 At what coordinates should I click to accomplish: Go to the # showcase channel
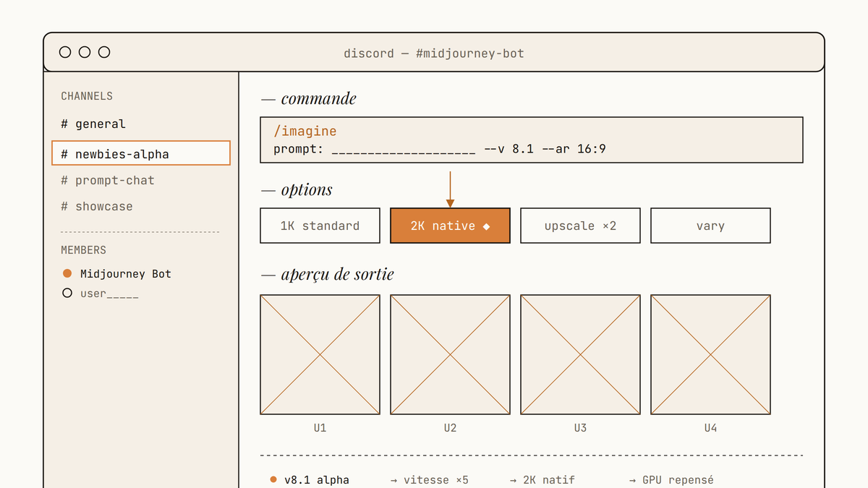coord(97,206)
